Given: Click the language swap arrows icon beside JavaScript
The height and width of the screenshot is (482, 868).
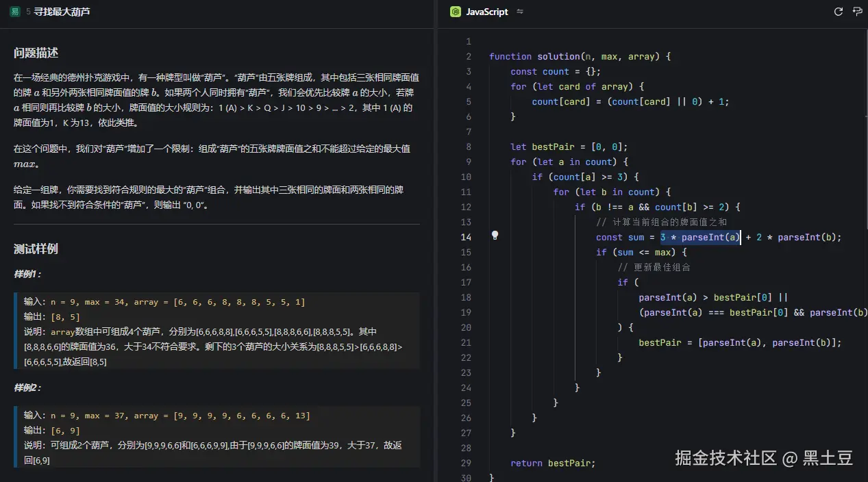Looking at the screenshot, I should tap(520, 12).
